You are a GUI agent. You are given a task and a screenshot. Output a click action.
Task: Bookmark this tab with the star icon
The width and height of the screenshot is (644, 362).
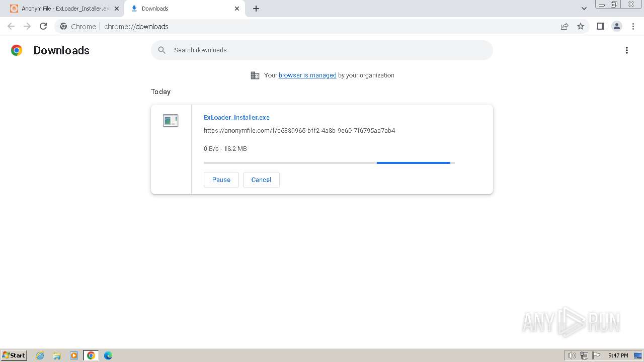point(581,26)
